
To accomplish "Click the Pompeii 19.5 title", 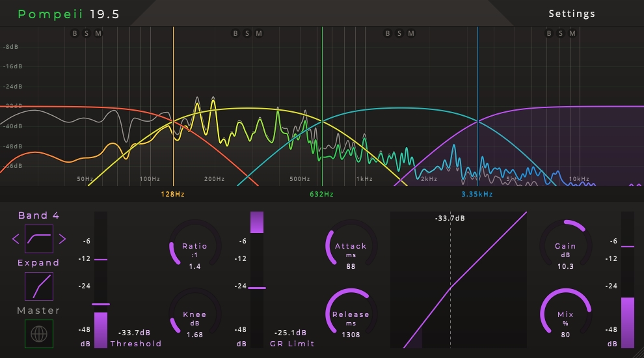I will point(68,14).
